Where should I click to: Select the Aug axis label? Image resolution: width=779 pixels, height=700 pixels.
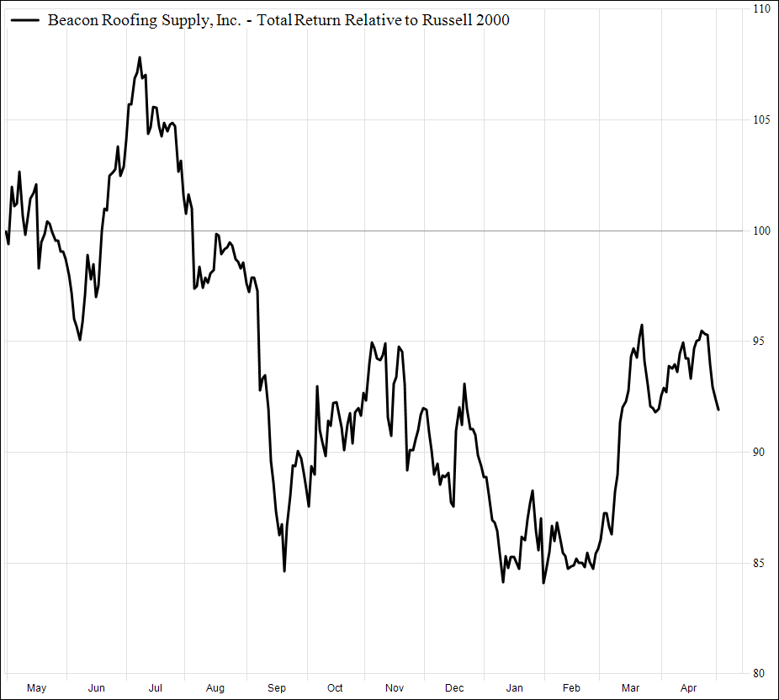click(x=215, y=687)
